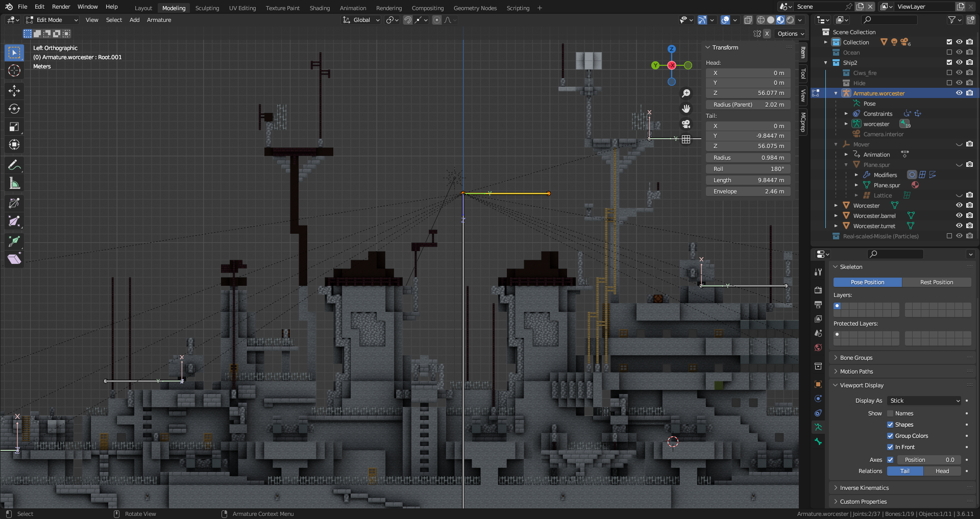The width and height of the screenshot is (980, 519).
Task: Toggle the Ship2 collection eye icon
Action: point(960,62)
